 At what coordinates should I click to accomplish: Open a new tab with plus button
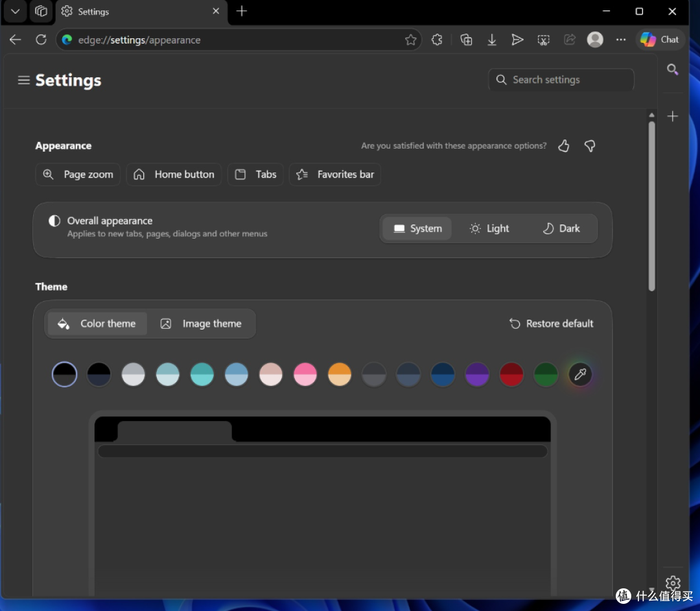(242, 11)
